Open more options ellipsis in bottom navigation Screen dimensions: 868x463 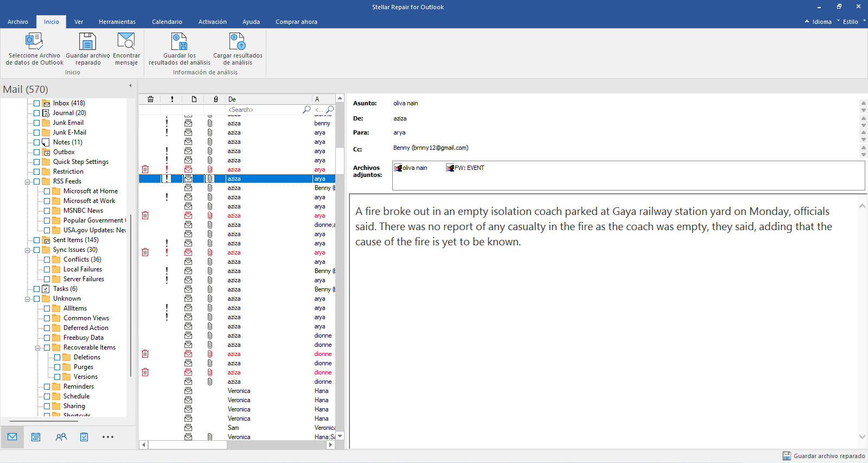108,437
